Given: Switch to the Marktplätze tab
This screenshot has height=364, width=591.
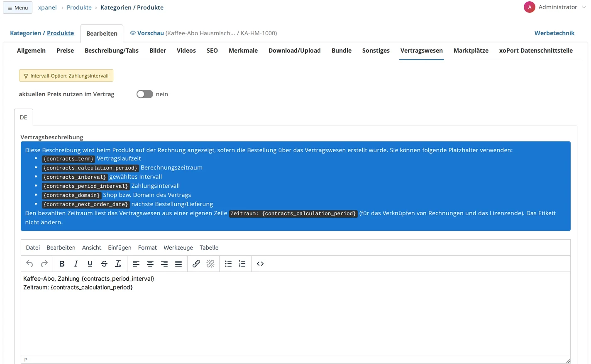Looking at the screenshot, I should (x=471, y=51).
